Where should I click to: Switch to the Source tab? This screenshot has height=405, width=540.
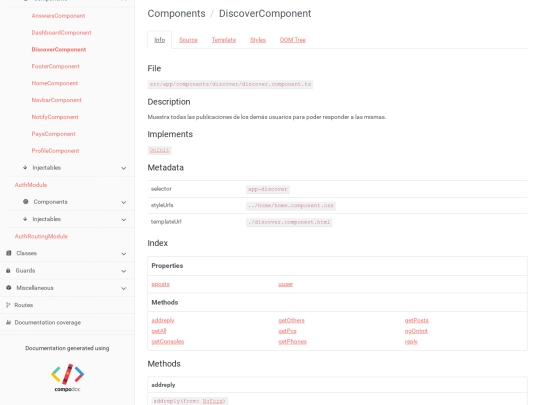[188, 40]
